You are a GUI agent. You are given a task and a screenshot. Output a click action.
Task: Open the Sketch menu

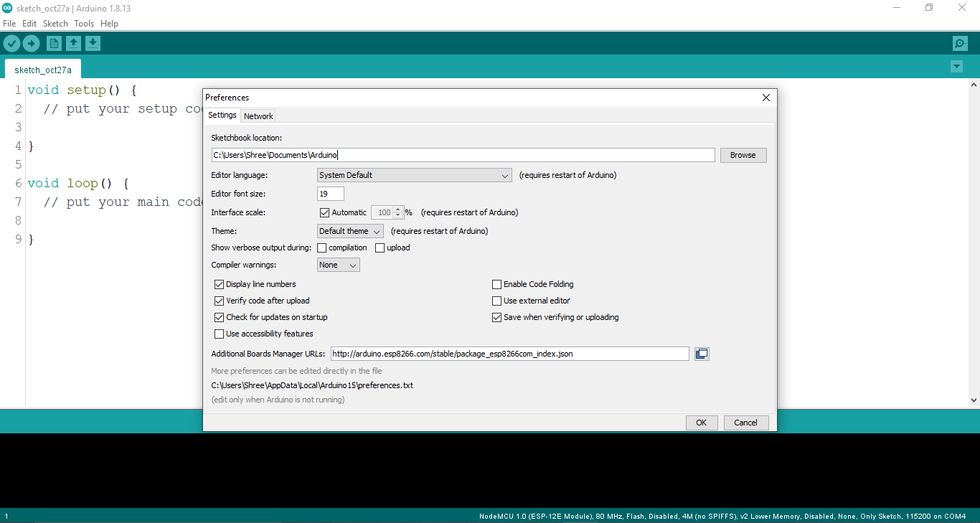55,24
